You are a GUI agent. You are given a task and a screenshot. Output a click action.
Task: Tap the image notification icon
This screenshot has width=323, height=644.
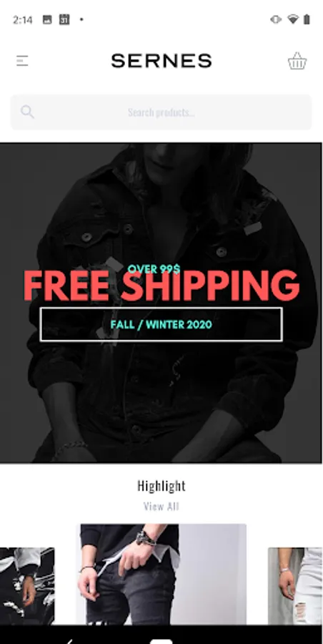point(47,19)
